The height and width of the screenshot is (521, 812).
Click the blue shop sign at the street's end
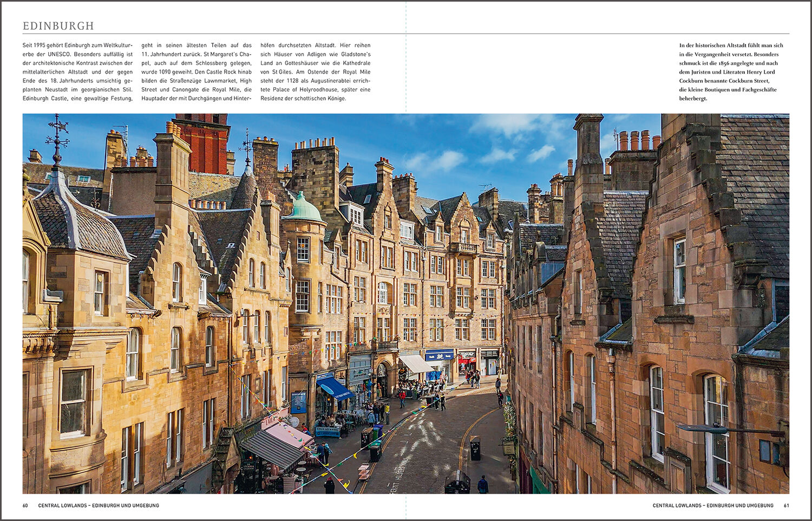pyautogui.click(x=439, y=356)
